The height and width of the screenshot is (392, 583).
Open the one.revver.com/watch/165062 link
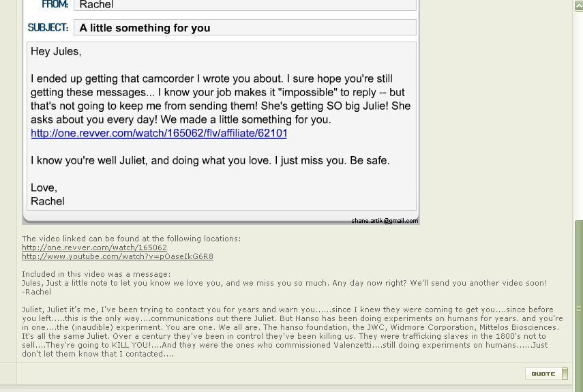point(95,247)
